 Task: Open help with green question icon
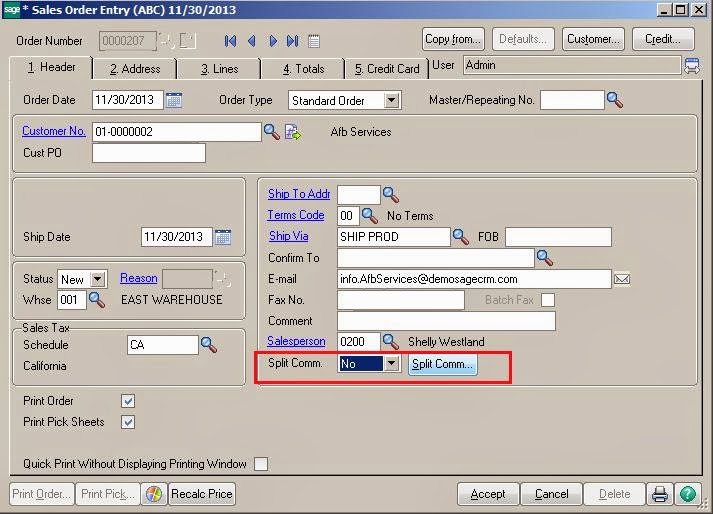[x=688, y=494]
